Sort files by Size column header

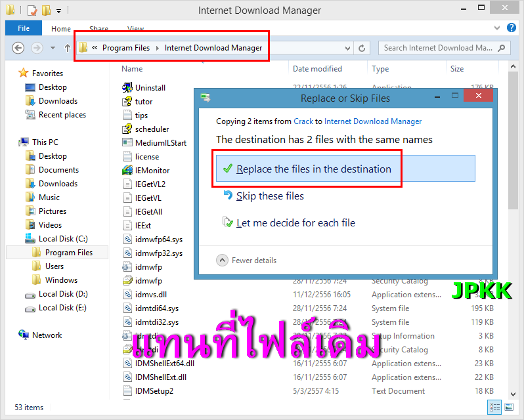point(457,69)
